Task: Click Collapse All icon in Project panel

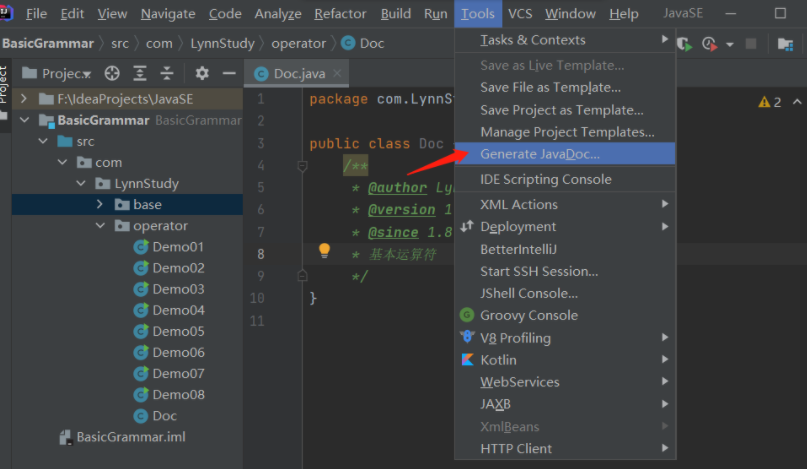Action: [167, 74]
